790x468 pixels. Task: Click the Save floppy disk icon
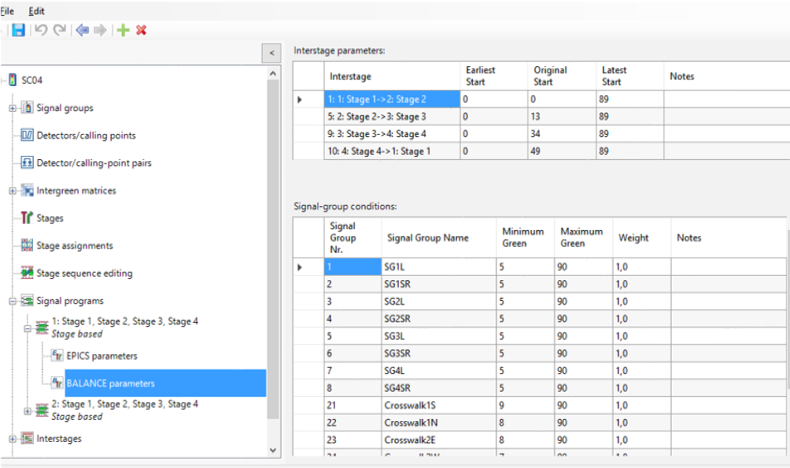(x=18, y=31)
